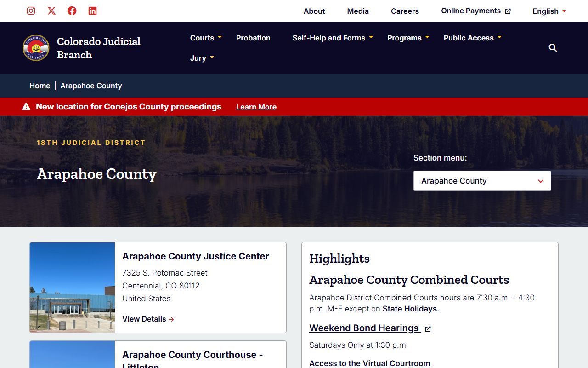Viewport: 588px width, 368px height.
Task: Go to the Media page
Action: click(358, 11)
